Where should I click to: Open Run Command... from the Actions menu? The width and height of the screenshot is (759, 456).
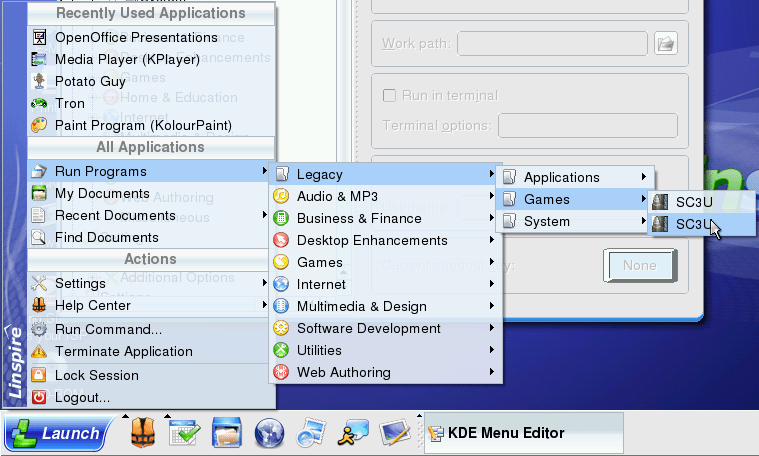pos(108,329)
